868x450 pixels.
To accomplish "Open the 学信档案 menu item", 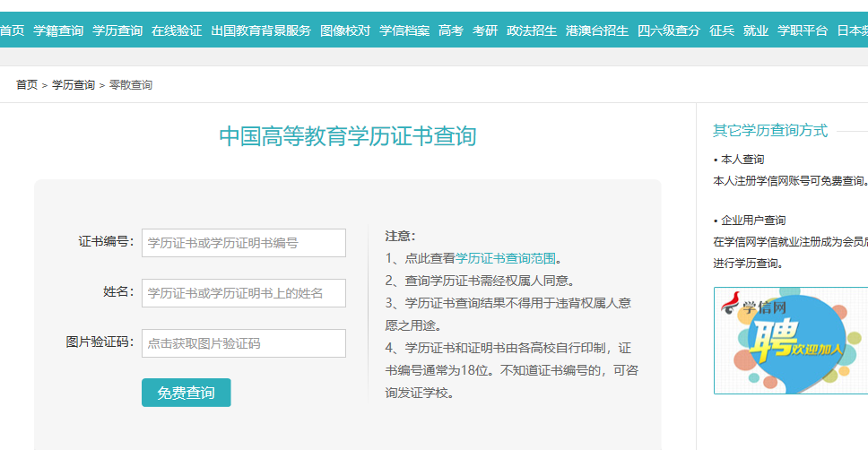I will [404, 30].
